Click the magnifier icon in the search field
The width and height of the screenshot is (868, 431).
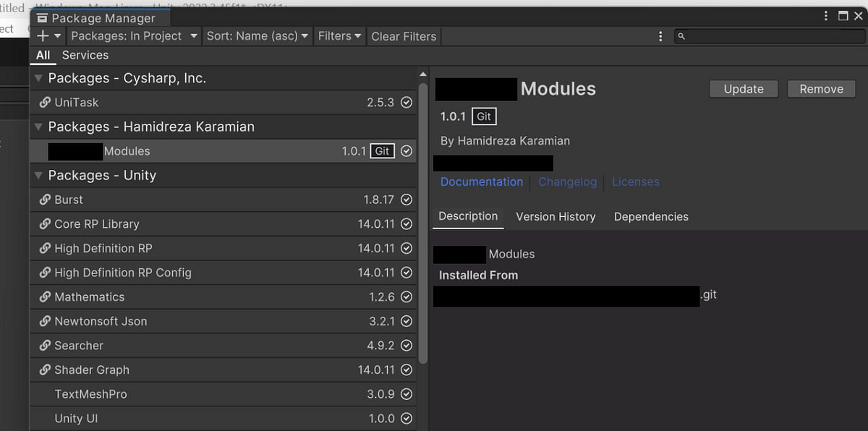(x=681, y=35)
